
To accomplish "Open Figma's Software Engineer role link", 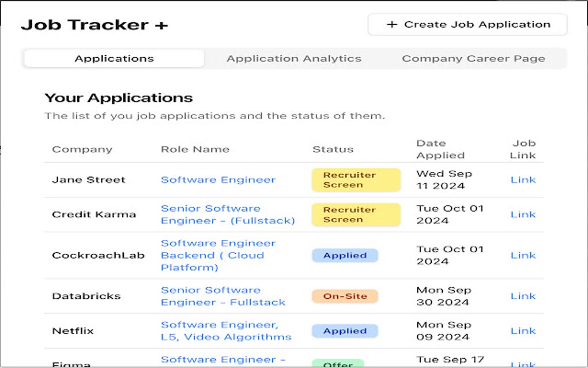I will (224, 359).
